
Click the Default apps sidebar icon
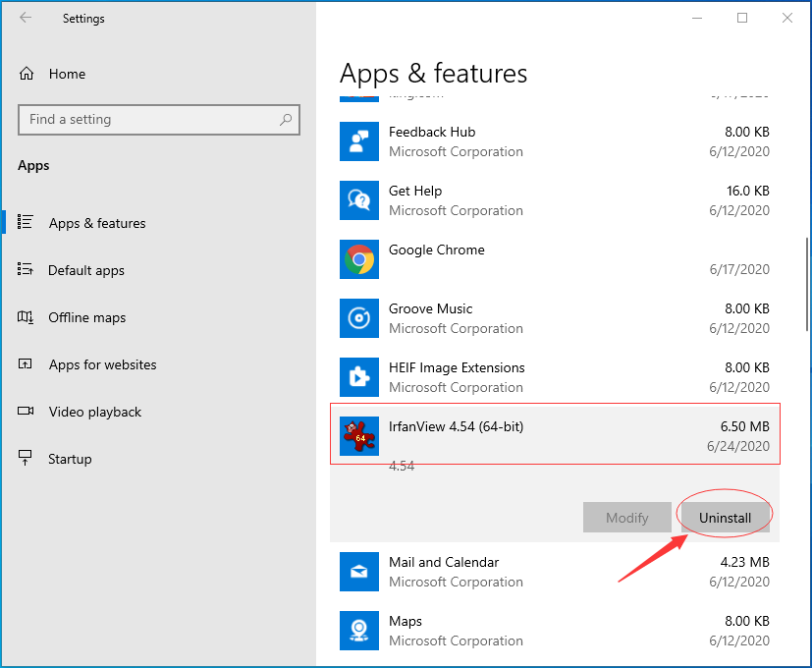click(25, 269)
